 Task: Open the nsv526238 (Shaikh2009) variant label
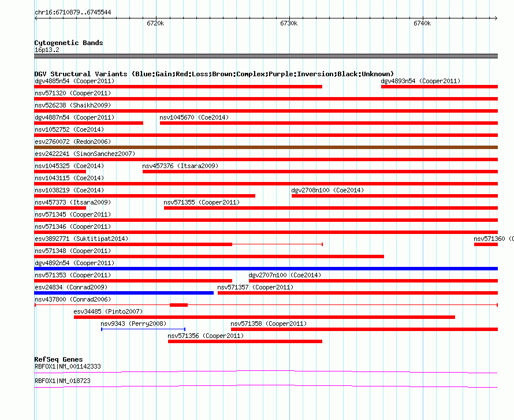tap(73, 105)
